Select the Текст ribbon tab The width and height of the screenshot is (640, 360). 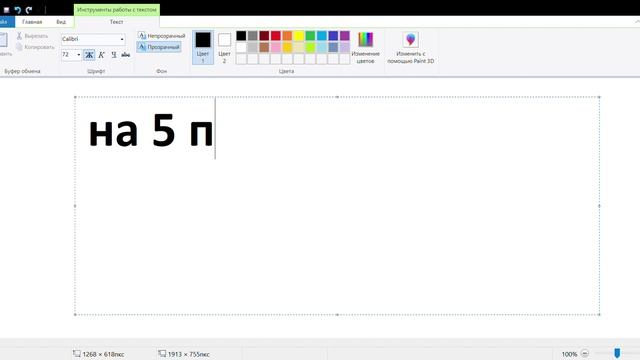(116, 22)
